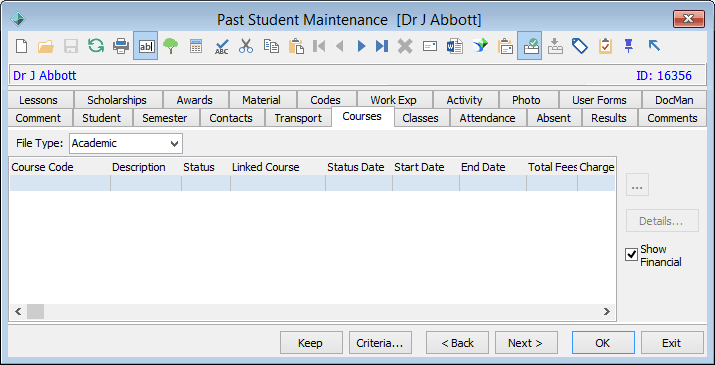715x365 pixels.
Task: Click the Exit button
Action: (x=672, y=343)
